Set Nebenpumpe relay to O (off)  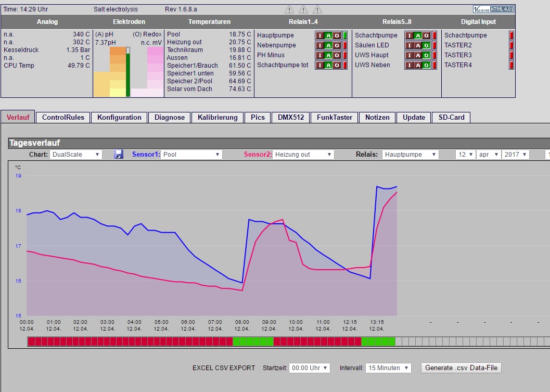click(337, 45)
